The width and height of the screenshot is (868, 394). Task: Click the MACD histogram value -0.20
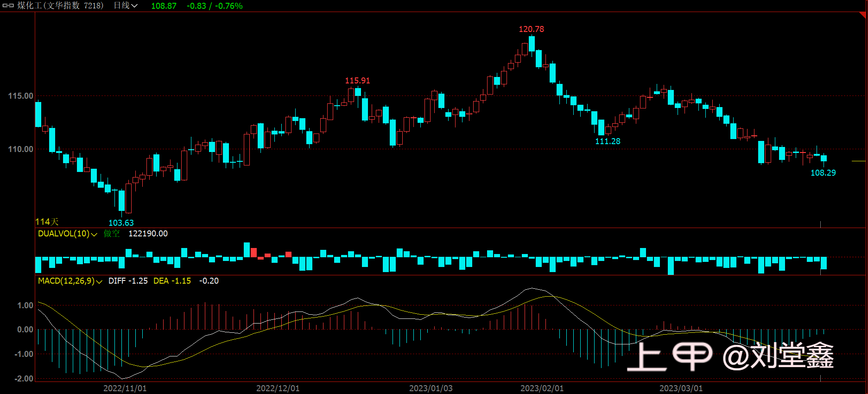(x=209, y=281)
